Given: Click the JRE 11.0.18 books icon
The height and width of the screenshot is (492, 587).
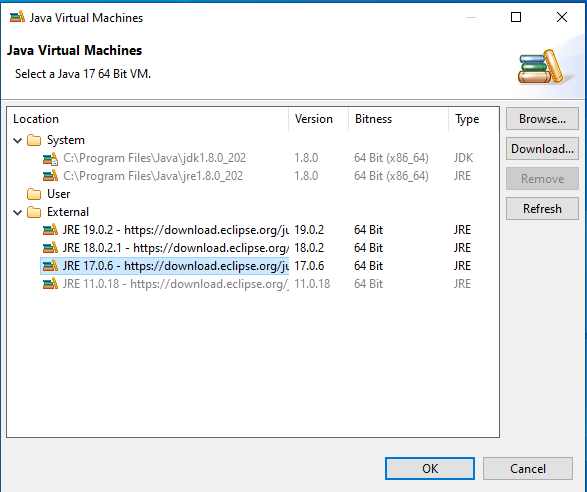Looking at the screenshot, I should tap(50, 284).
